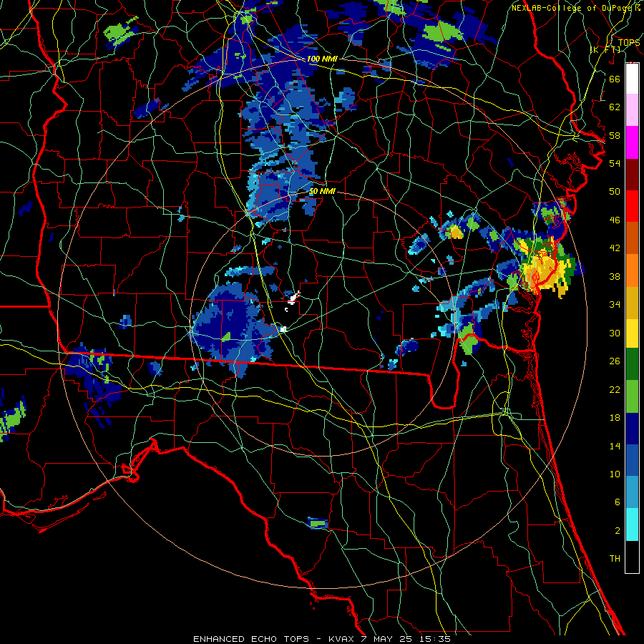This screenshot has height=644, width=644.
Task: Click the black TH legend swatch
Action: click(632, 557)
